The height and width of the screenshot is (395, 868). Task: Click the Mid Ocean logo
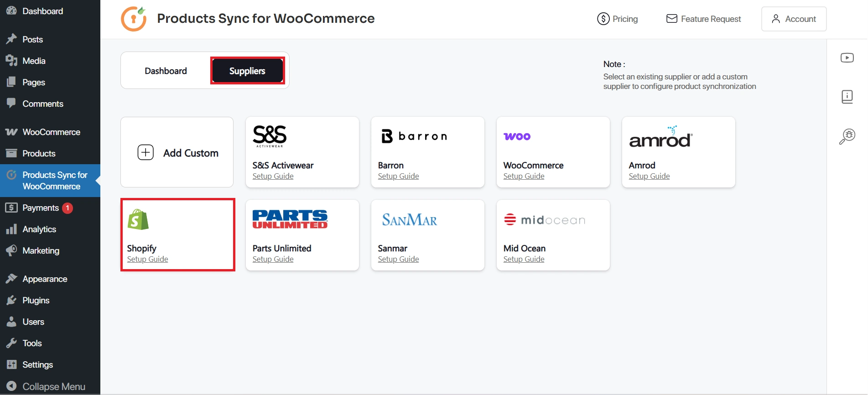point(544,219)
